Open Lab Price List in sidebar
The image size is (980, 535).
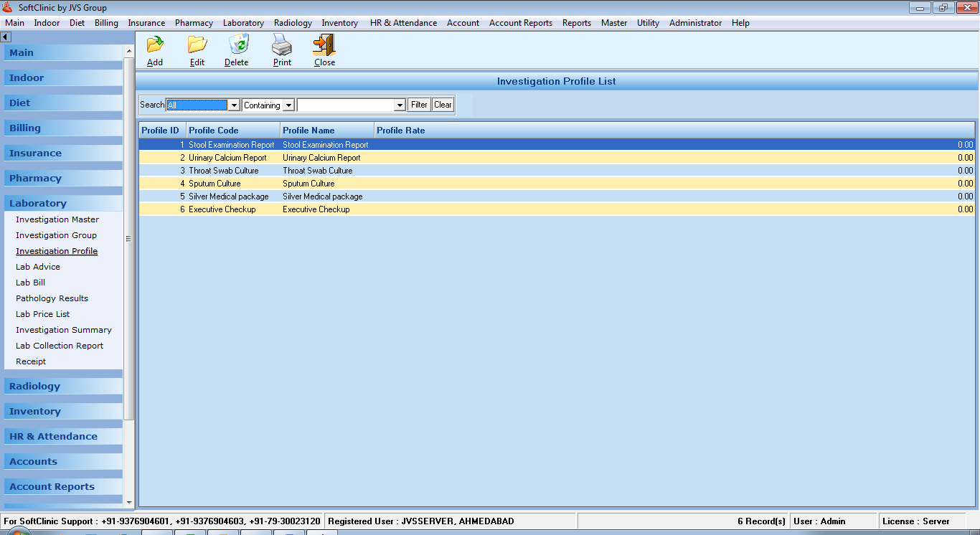[43, 314]
